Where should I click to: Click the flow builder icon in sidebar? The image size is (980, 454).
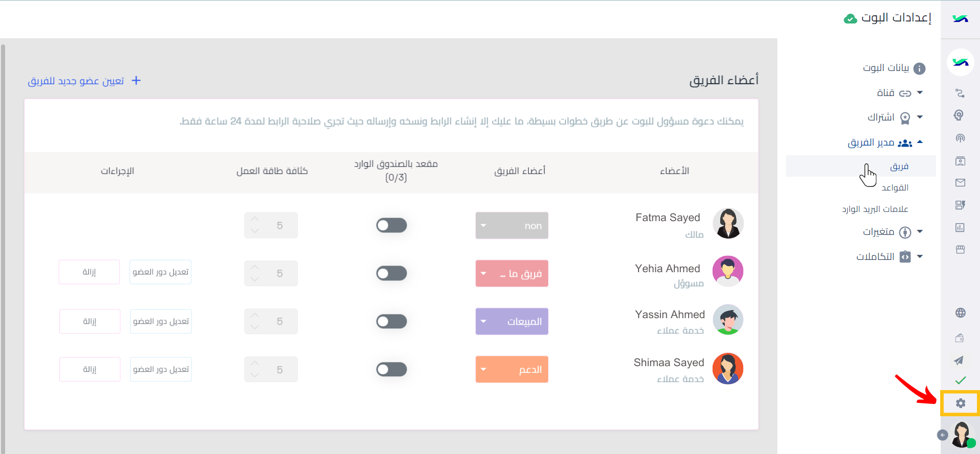click(960, 93)
